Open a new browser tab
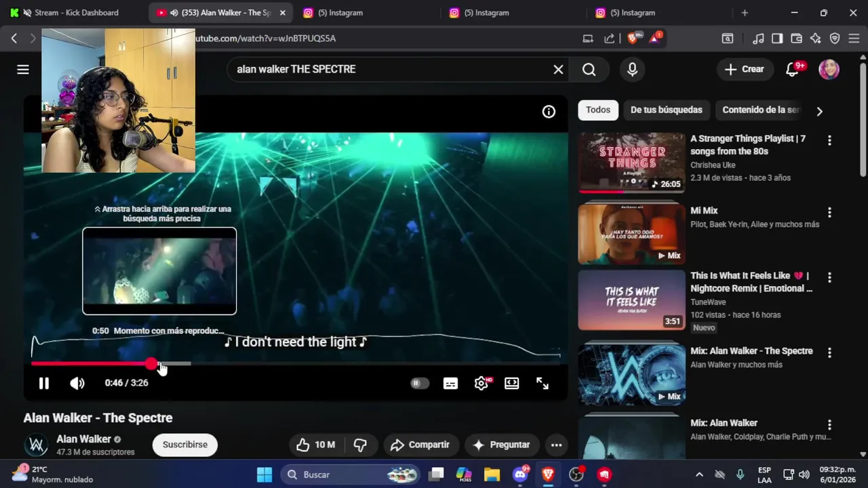The height and width of the screenshot is (488, 868). point(745,13)
